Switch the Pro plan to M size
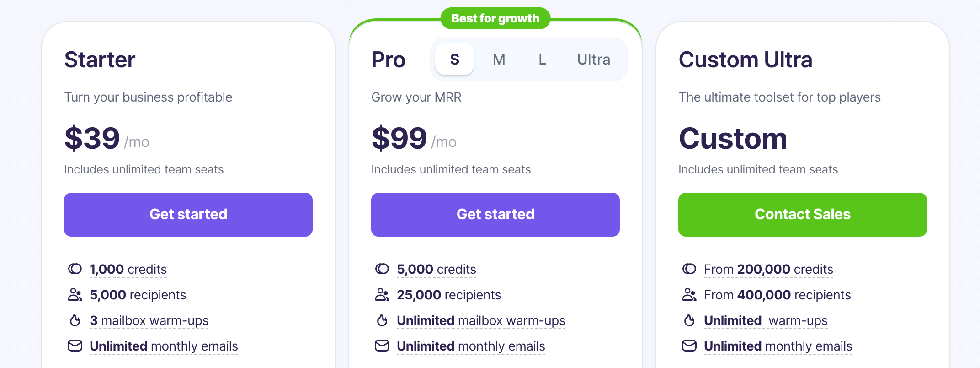Viewport: 980px width, 368px height. [x=499, y=59]
